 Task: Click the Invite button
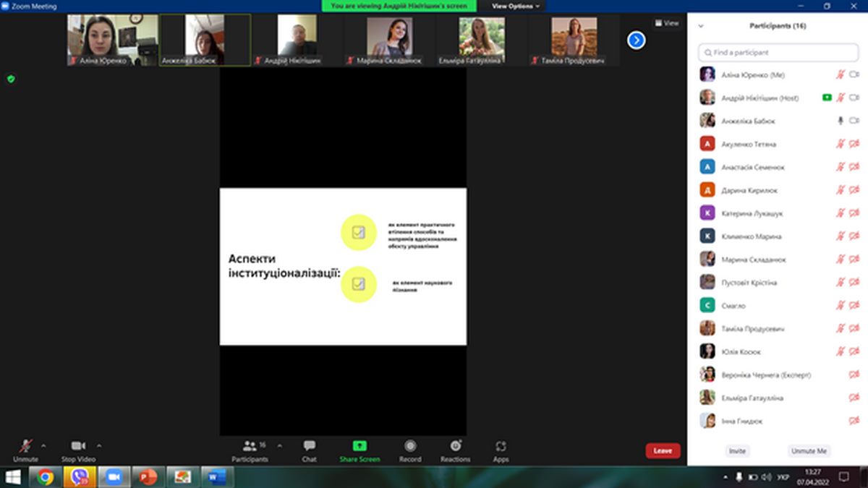pos(737,450)
